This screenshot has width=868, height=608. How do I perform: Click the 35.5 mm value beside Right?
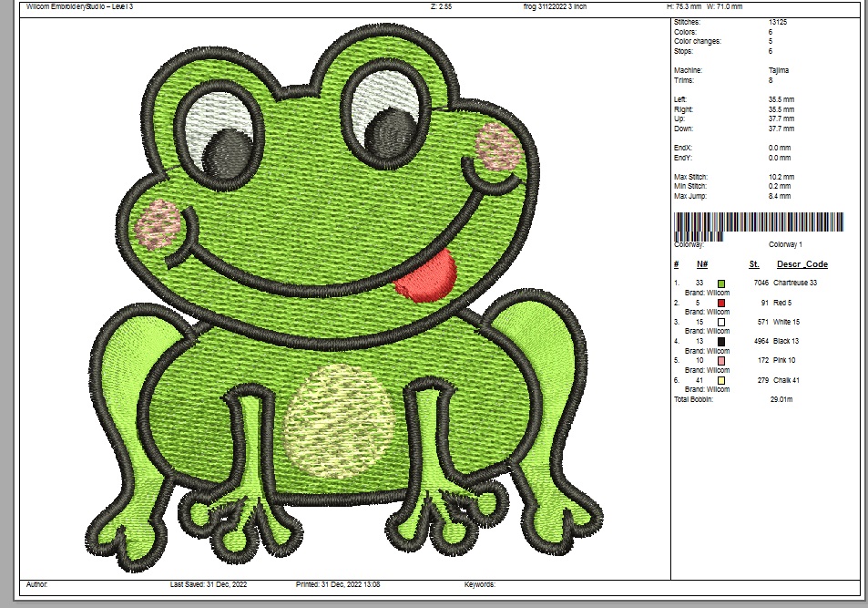pyautogui.click(x=781, y=109)
